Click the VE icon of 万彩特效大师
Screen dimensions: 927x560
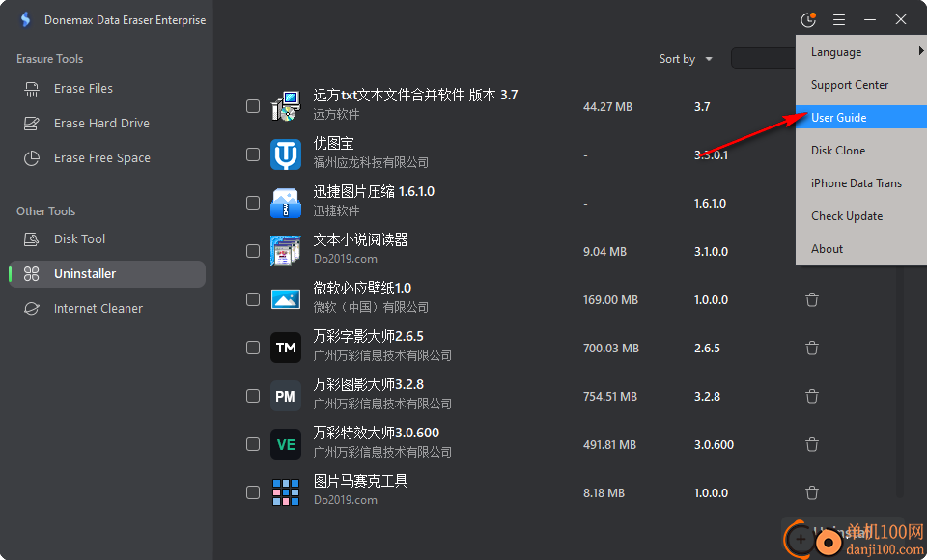(x=286, y=444)
